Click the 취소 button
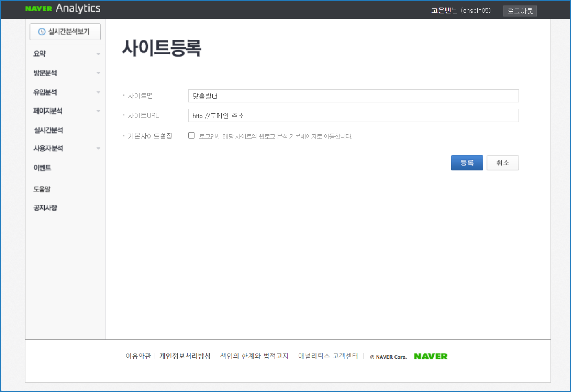This screenshot has height=392, width=571. pyautogui.click(x=502, y=163)
